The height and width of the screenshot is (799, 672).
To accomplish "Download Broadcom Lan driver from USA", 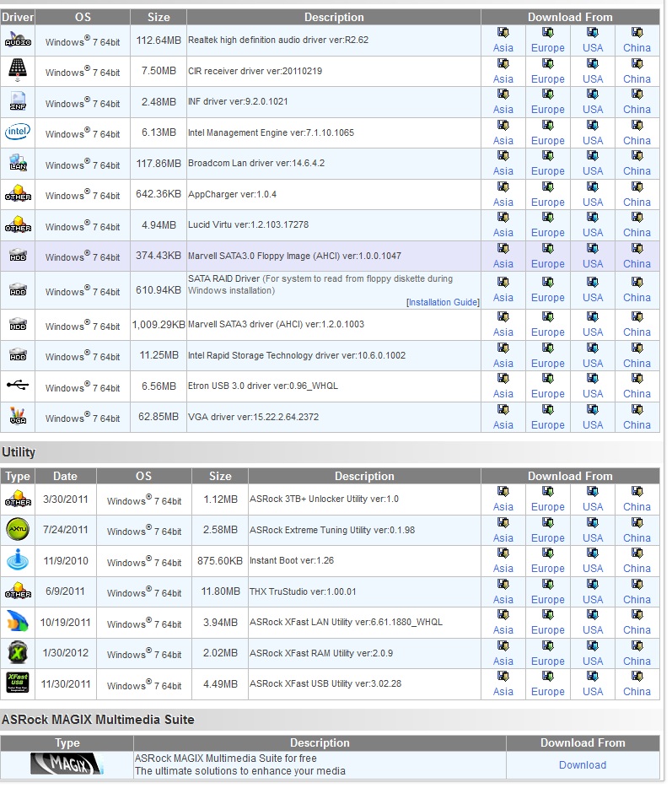I will click(593, 171).
